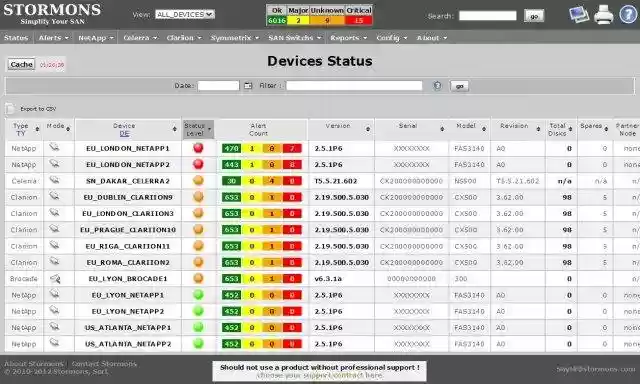640x384 pixels.
Task: Click red Critical count 15 summary cell
Action: pos(358,20)
